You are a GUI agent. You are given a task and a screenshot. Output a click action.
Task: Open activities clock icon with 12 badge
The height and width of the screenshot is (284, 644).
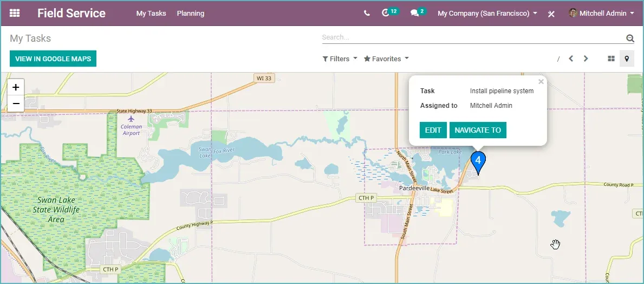(x=390, y=12)
